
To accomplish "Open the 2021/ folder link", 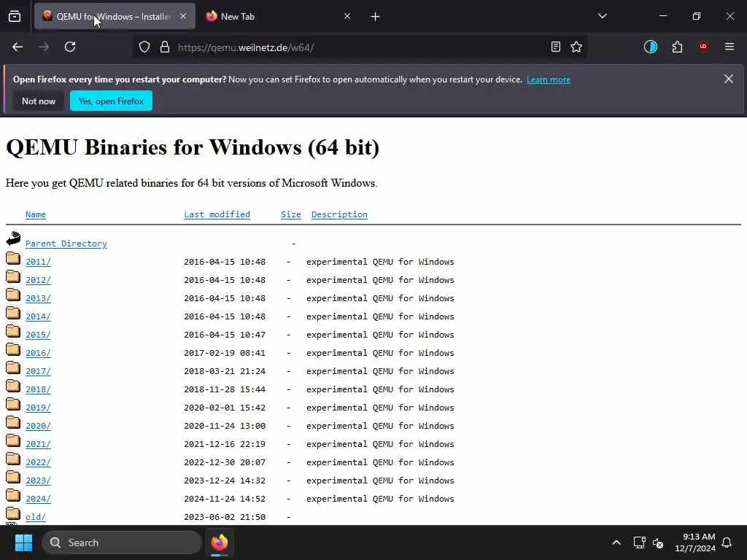I will [x=38, y=444].
